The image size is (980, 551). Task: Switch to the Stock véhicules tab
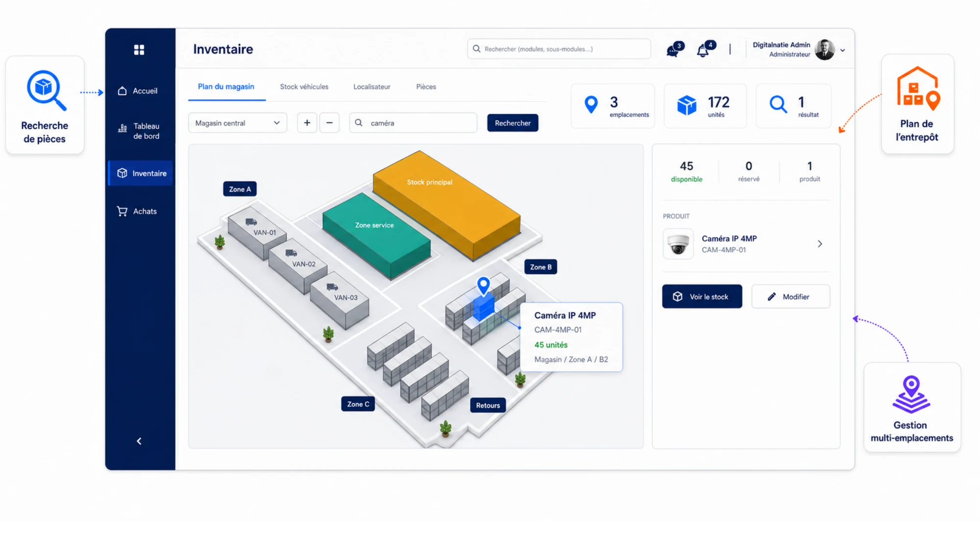[x=304, y=87]
